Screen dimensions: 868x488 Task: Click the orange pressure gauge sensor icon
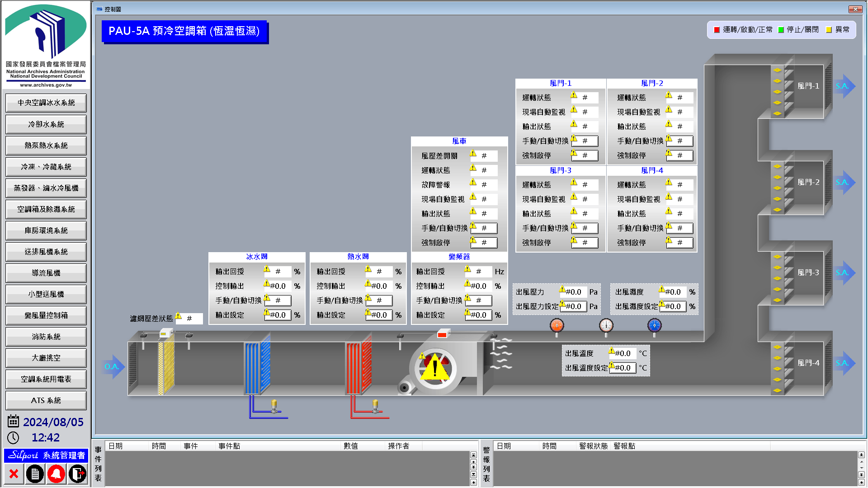(x=557, y=325)
